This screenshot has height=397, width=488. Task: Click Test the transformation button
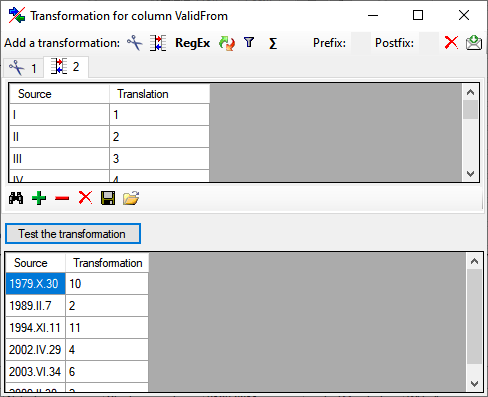tap(73, 234)
